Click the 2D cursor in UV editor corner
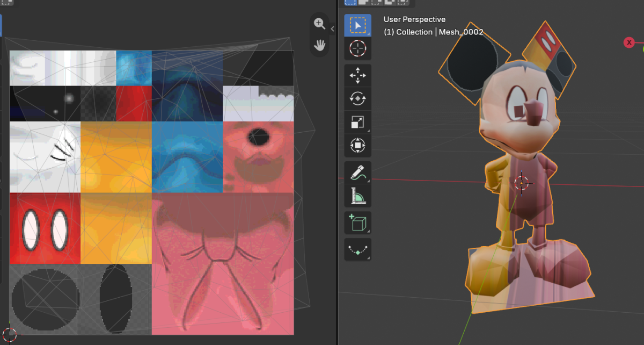The image size is (644, 345). pos(9,334)
